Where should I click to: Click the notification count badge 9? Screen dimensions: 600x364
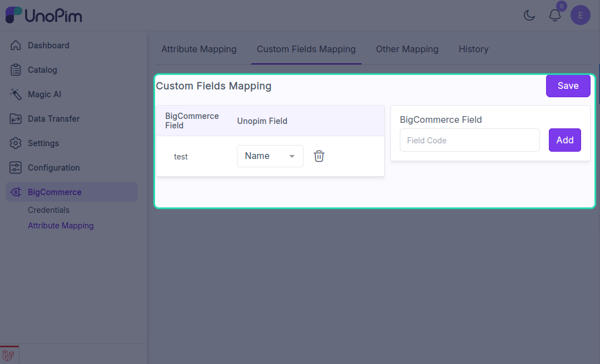[561, 6]
